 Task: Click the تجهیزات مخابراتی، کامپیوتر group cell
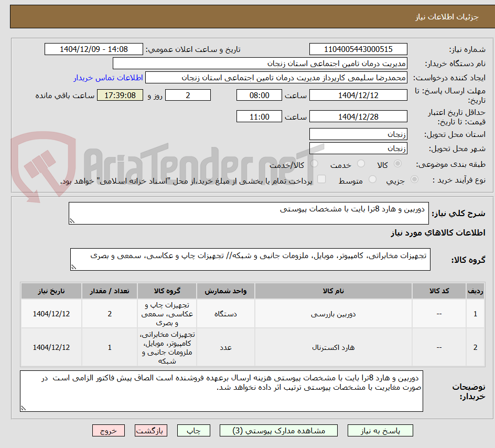point(167,347)
